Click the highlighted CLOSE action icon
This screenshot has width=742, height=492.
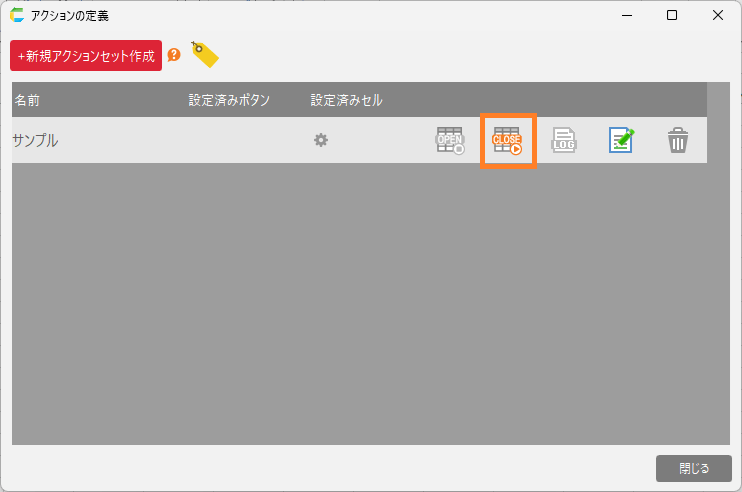pyautogui.click(x=508, y=141)
